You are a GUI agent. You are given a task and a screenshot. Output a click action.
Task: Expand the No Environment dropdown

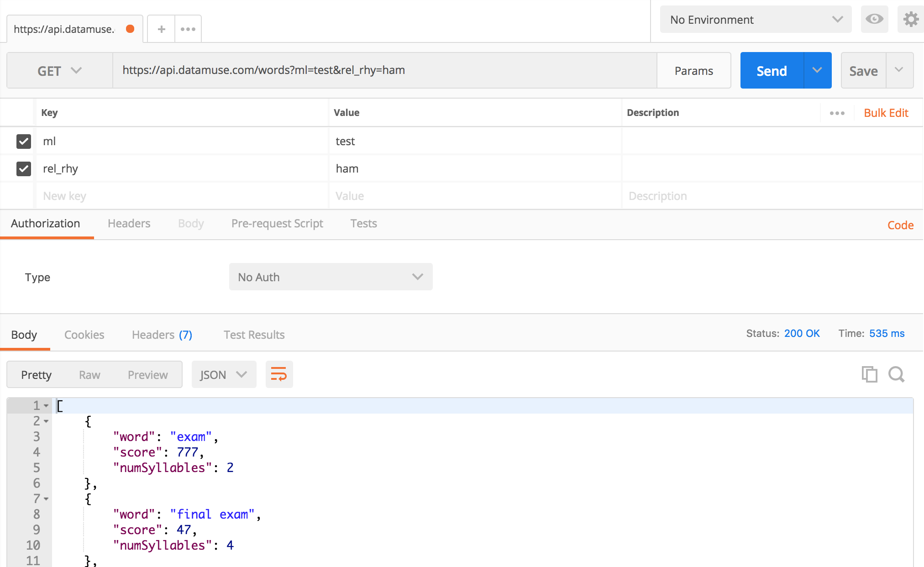756,20
